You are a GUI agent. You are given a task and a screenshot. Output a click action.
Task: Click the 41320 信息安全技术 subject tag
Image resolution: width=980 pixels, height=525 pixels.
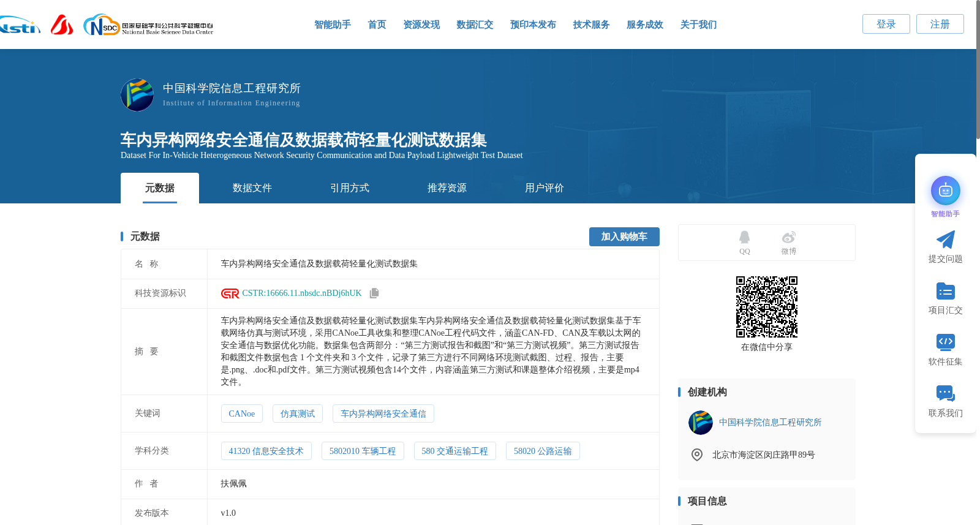[x=266, y=451]
